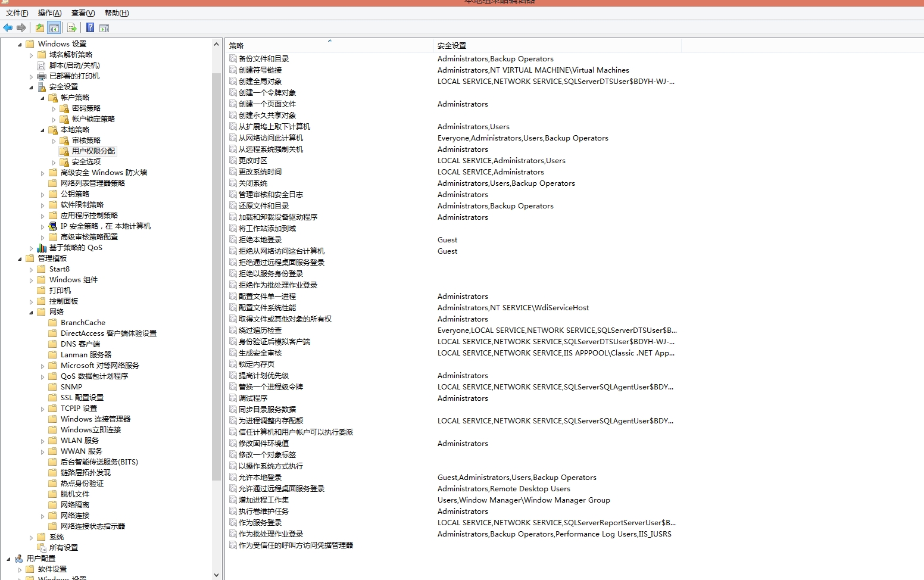924x580 pixels.
Task: Click the policy icon beside 备份文件和目录
Action: [233, 58]
